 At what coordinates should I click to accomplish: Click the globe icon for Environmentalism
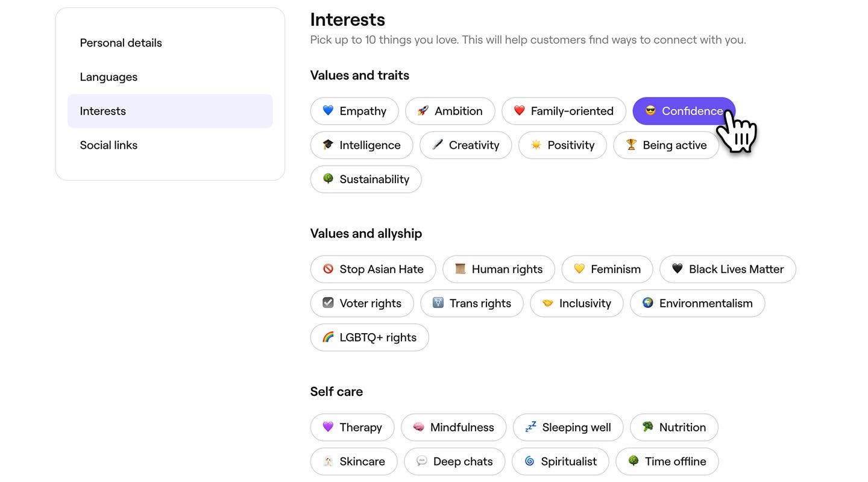[648, 303]
